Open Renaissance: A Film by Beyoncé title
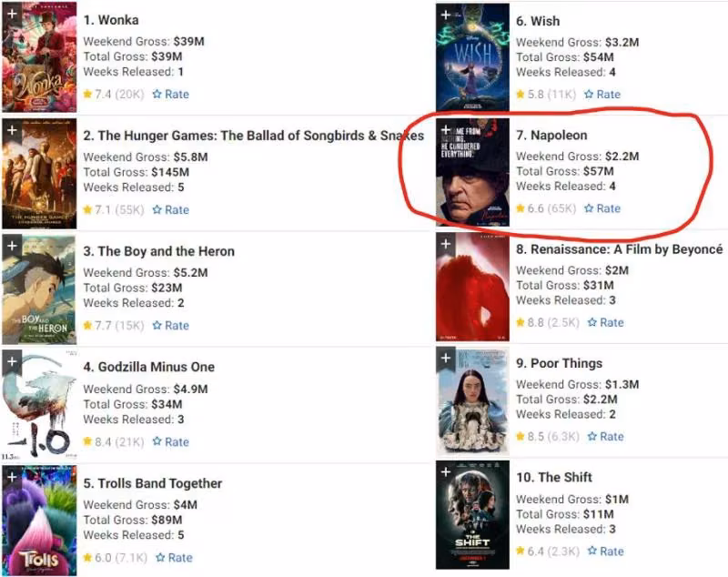 coord(620,249)
